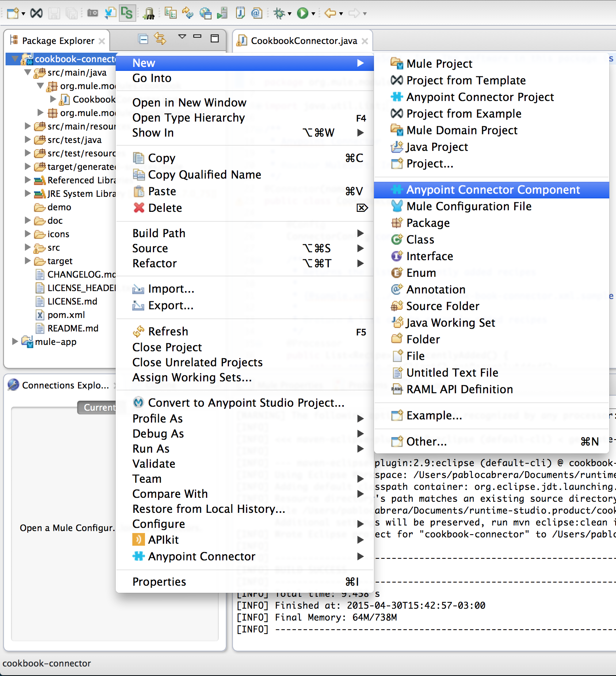
Task: Click the camera icon in the toolbar
Action: coord(93,13)
